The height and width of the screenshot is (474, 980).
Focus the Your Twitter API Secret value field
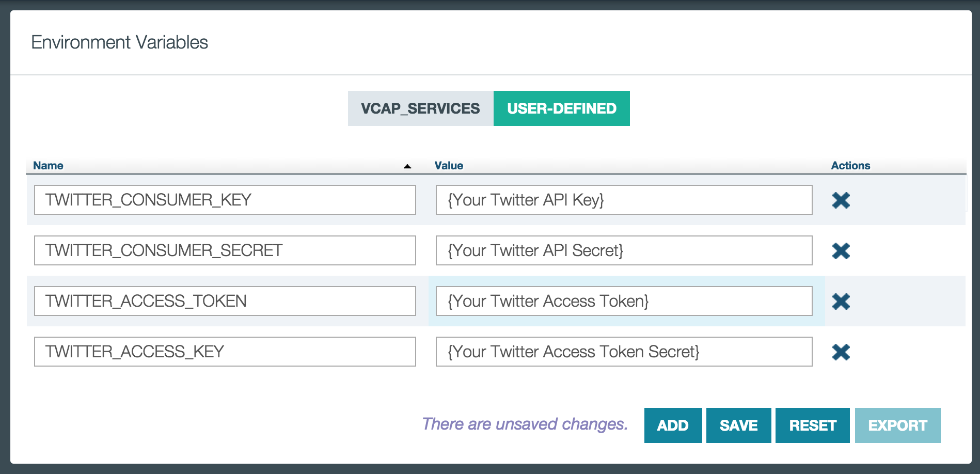[624, 250]
